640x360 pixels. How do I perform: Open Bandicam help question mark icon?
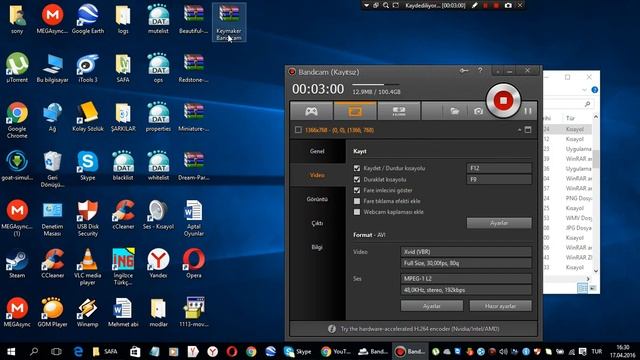480,71
